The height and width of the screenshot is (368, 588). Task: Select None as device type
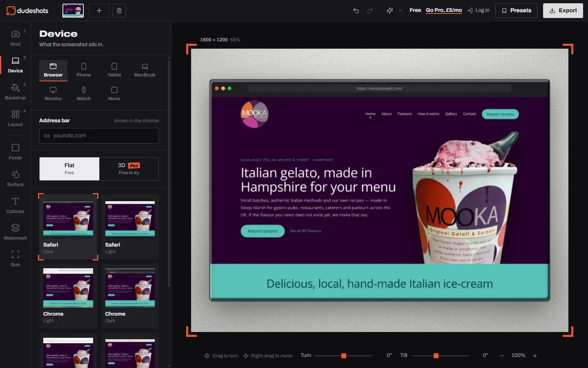[114, 94]
